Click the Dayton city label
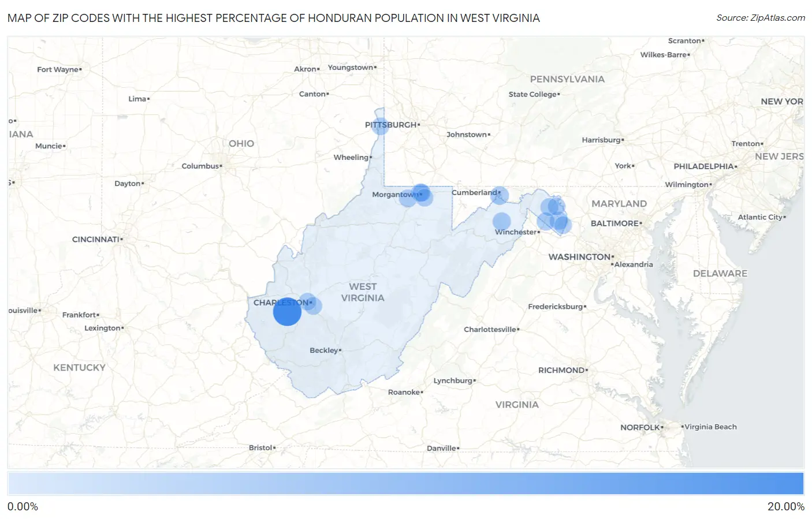Screen dimensions: 812x519 (128, 184)
